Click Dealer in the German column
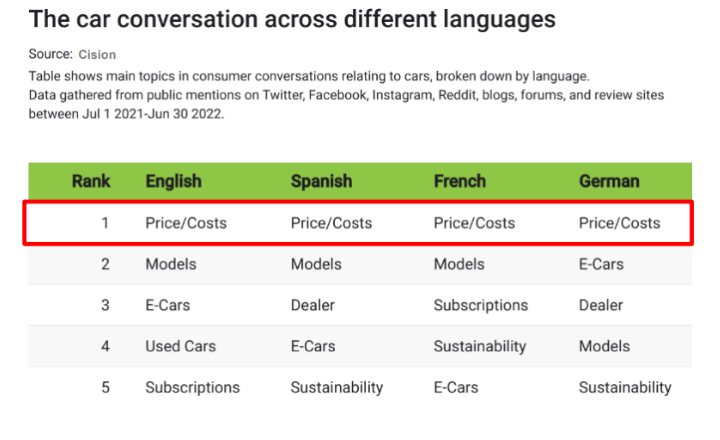Viewport: 720px width, 440px height. [601, 305]
